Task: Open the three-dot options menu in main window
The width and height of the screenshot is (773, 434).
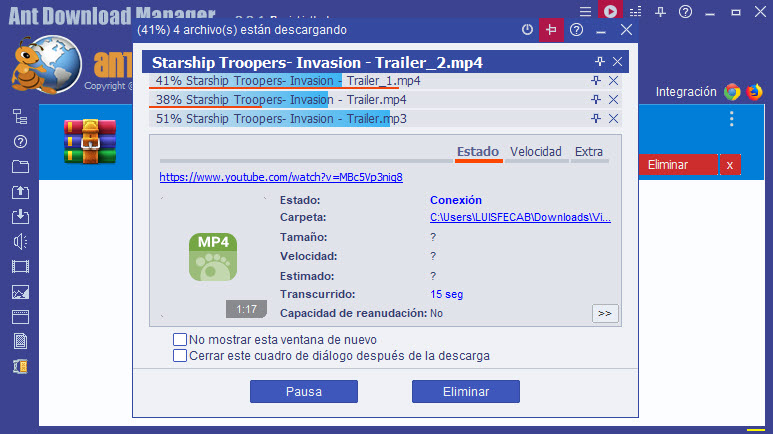Action: pos(732,119)
